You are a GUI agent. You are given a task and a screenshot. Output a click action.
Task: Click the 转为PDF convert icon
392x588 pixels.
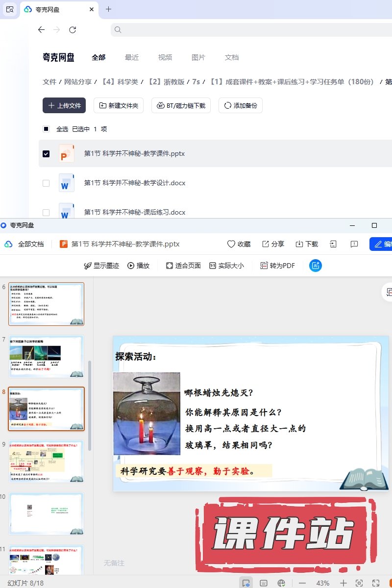pos(278,266)
